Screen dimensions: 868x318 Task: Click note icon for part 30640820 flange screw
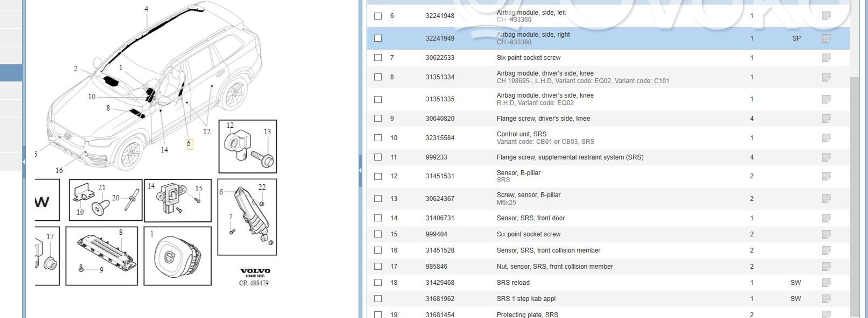(826, 118)
